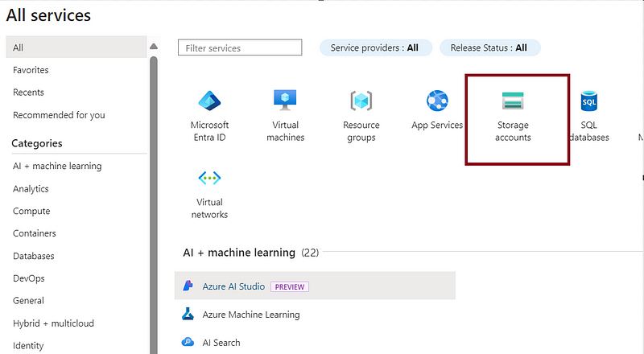Screen dimensions: 644x354
Task: Open the Virtual machines service icon
Action: pyautogui.click(x=285, y=101)
